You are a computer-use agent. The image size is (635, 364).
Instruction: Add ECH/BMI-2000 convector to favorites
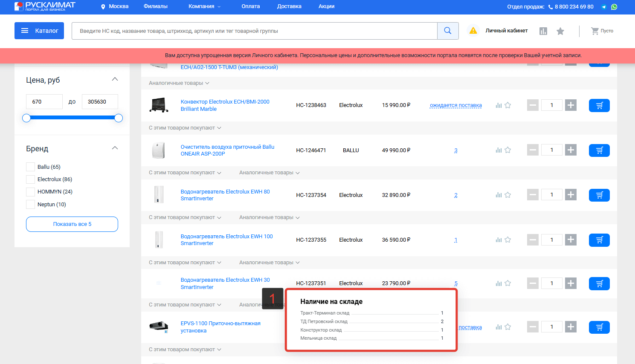tap(508, 105)
